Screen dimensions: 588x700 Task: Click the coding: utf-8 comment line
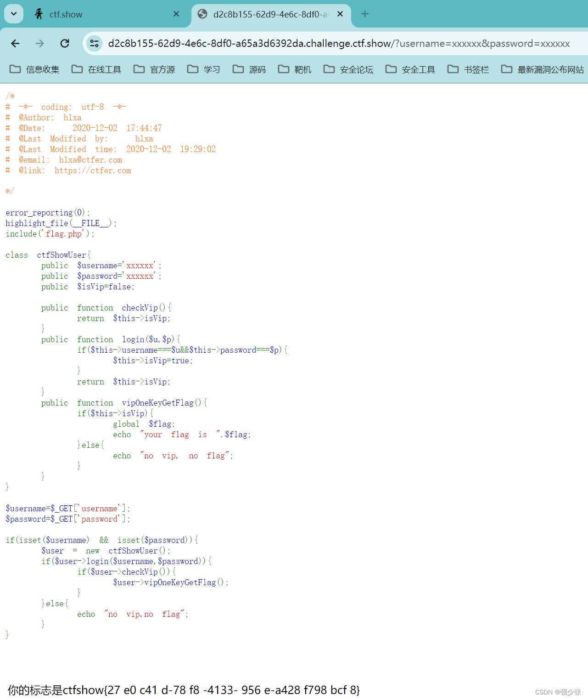66,107
